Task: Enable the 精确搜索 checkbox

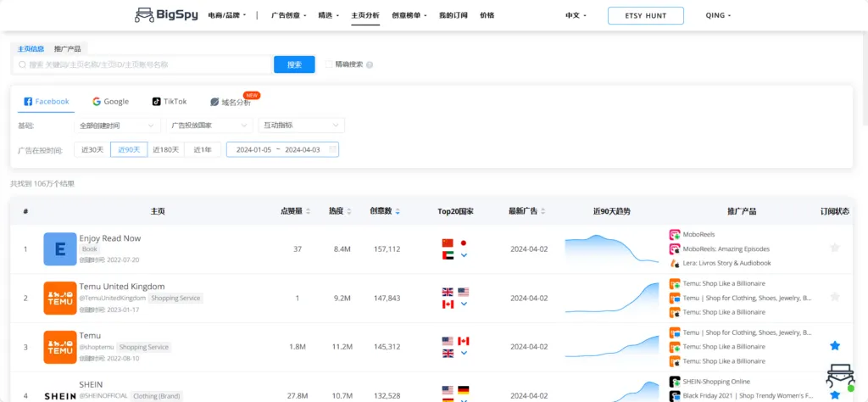Action: (329, 64)
